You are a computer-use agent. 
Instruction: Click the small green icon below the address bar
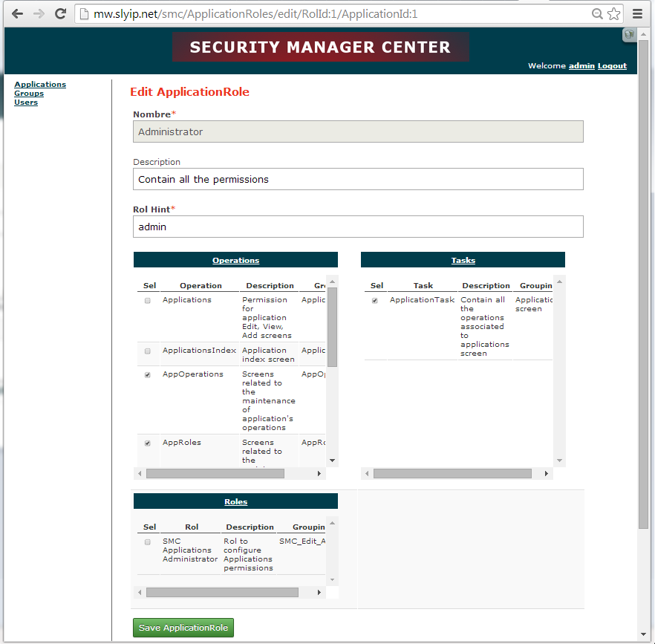pos(628,34)
